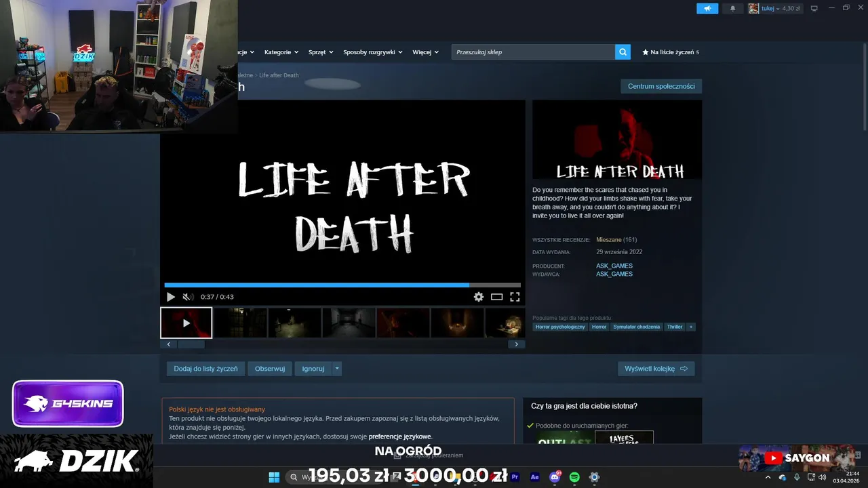Select the fifth reddish screenshot thumbnail

(x=403, y=323)
